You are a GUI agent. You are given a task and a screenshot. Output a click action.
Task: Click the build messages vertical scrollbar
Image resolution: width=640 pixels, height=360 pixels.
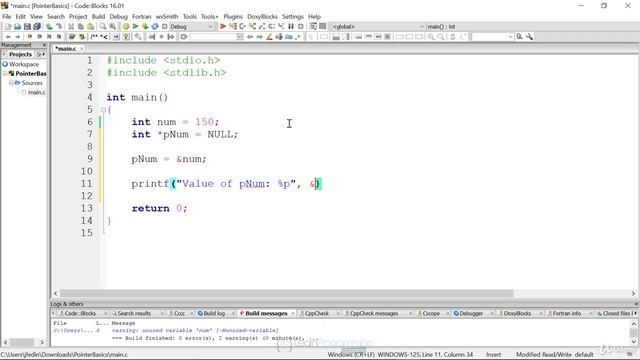pyautogui.click(x=634, y=332)
